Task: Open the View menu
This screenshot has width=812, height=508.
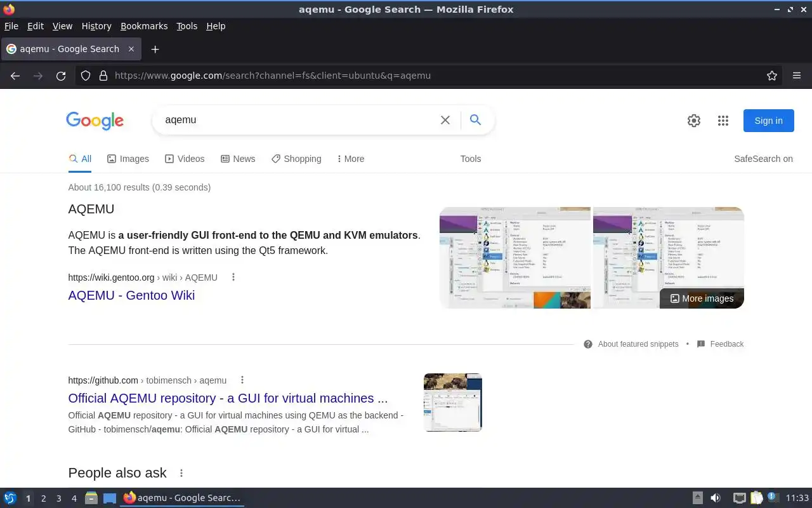Action: (x=62, y=26)
